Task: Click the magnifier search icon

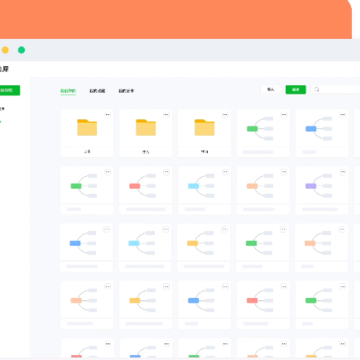Action: 317,90
